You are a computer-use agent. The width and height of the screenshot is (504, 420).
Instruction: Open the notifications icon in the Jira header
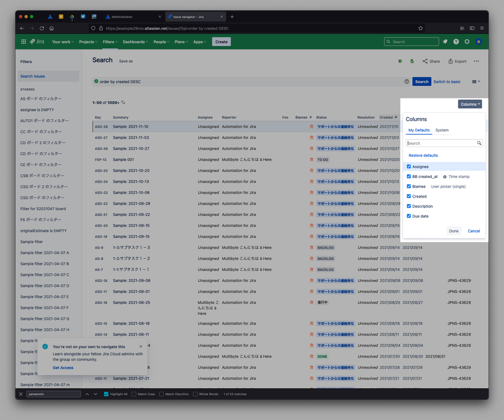click(x=445, y=41)
